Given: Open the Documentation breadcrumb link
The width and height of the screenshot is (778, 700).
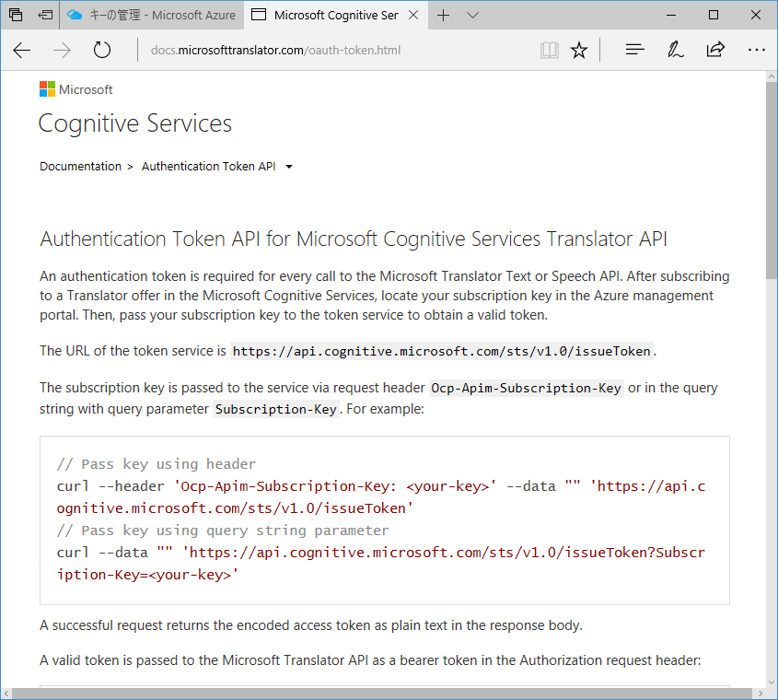Looking at the screenshot, I should (80, 167).
